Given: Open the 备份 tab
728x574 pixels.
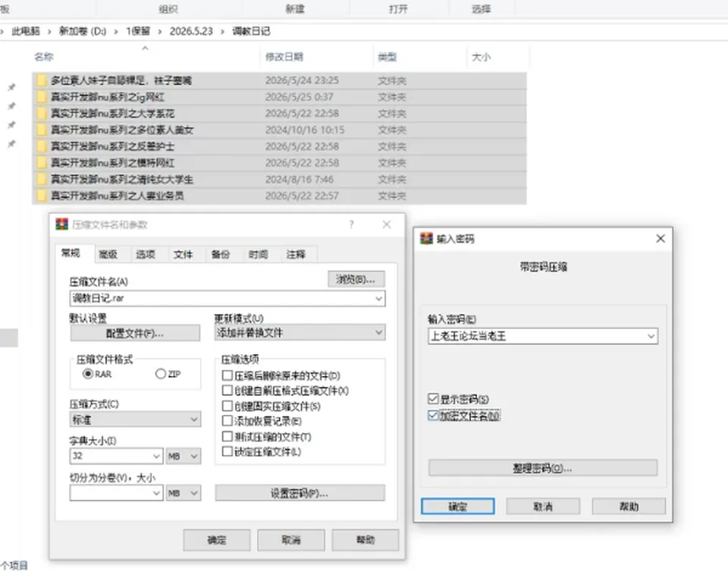Looking at the screenshot, I should click(221, 254).
